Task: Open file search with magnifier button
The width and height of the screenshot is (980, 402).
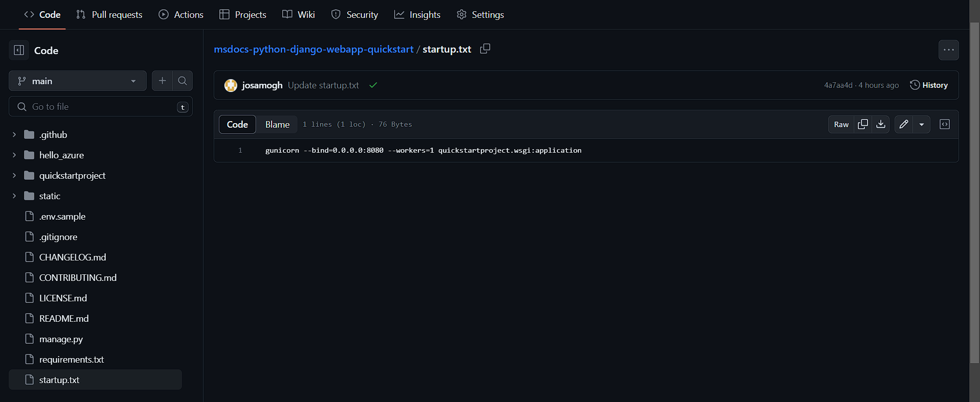Action: [183, 81]
